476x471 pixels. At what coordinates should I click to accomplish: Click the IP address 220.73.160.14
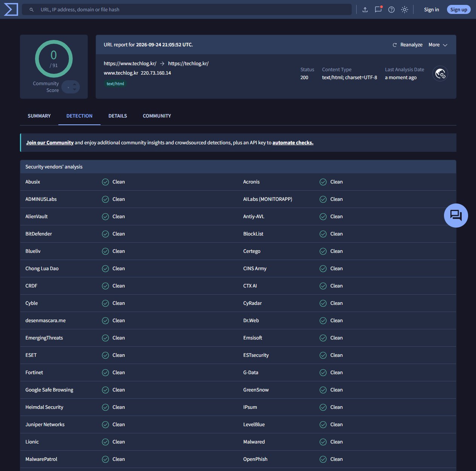156,73
